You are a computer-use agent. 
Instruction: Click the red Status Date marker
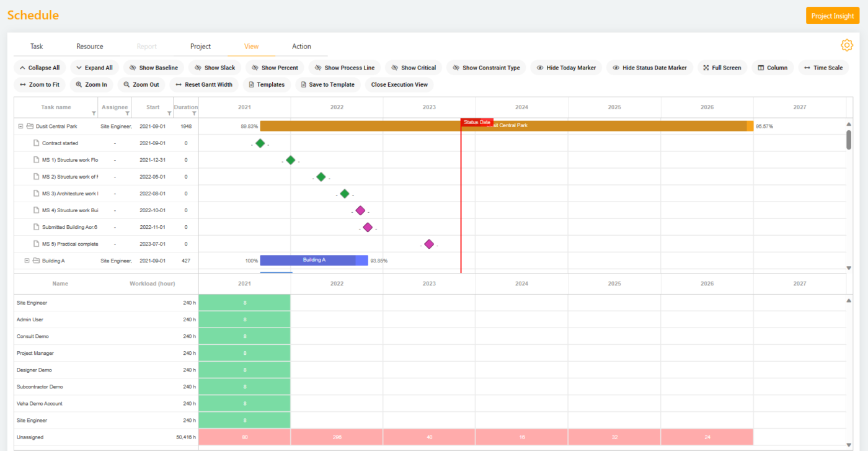click(476, 122)
